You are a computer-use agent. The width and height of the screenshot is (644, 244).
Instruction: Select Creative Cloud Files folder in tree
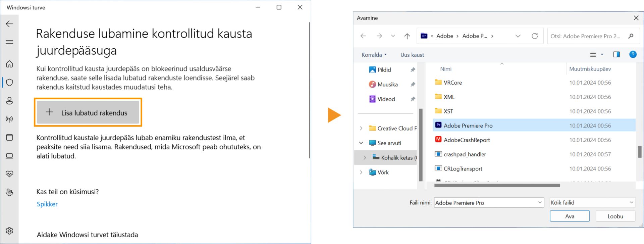tap(393, 128)
